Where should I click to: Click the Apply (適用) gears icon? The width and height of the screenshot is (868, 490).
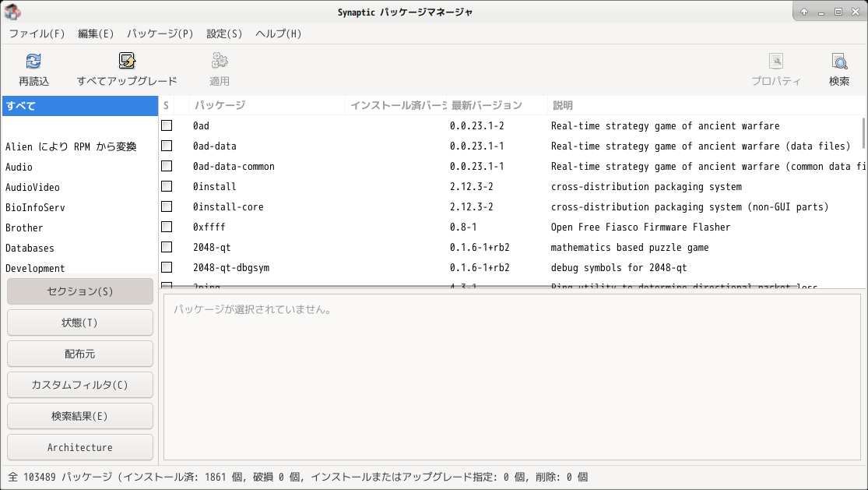220,61
